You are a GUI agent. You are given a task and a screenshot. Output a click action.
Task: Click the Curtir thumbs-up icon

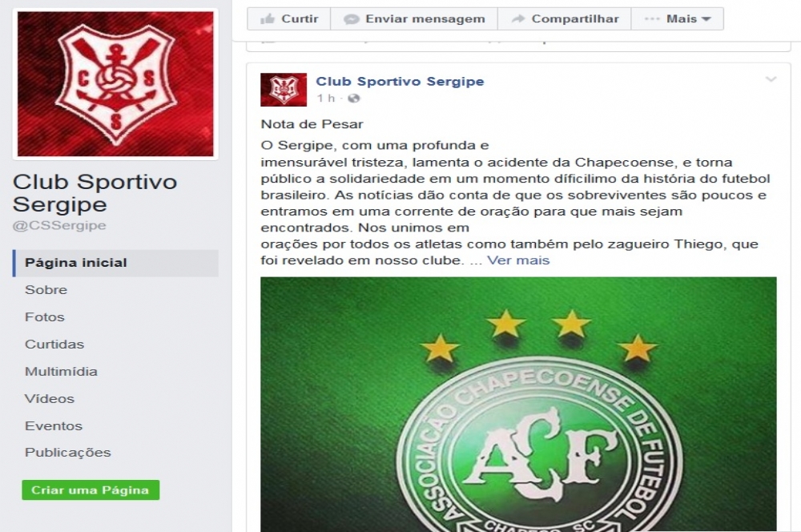coord(268,19)
